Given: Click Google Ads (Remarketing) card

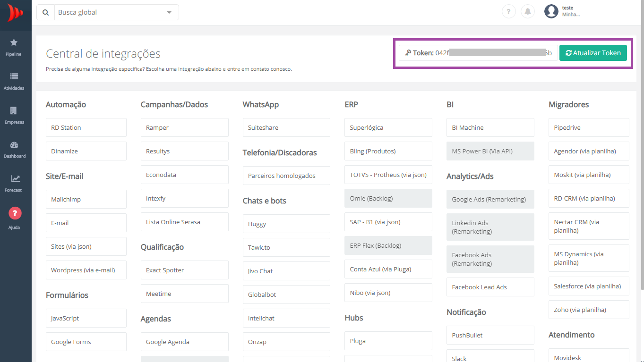Looking at the screenshot, I should tap(490, 199).
